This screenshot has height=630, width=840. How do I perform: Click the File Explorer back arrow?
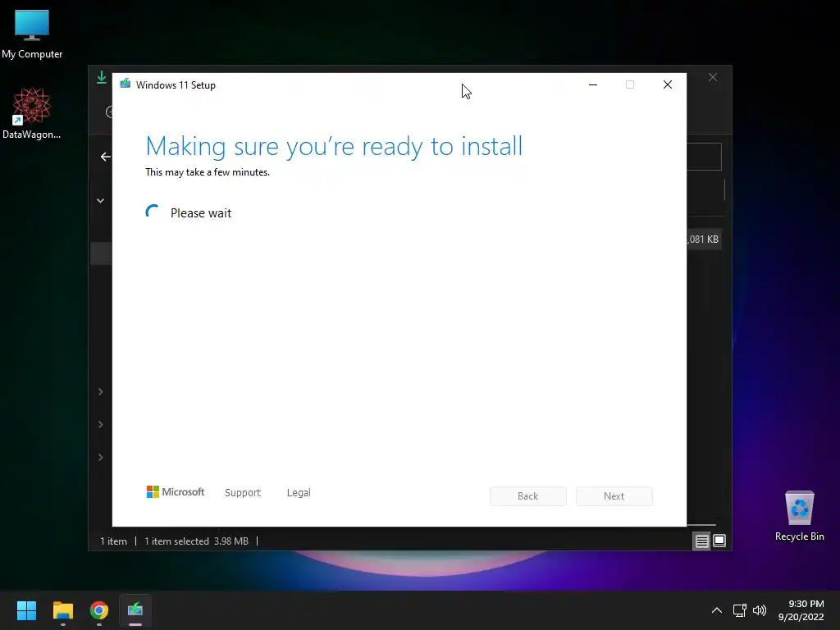(106, 157)
